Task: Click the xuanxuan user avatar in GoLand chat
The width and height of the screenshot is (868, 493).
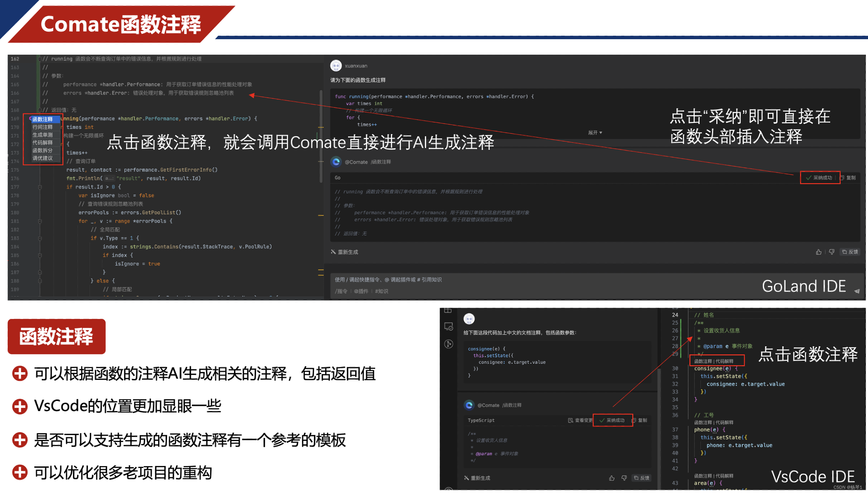Action: [x=336, y=65]
